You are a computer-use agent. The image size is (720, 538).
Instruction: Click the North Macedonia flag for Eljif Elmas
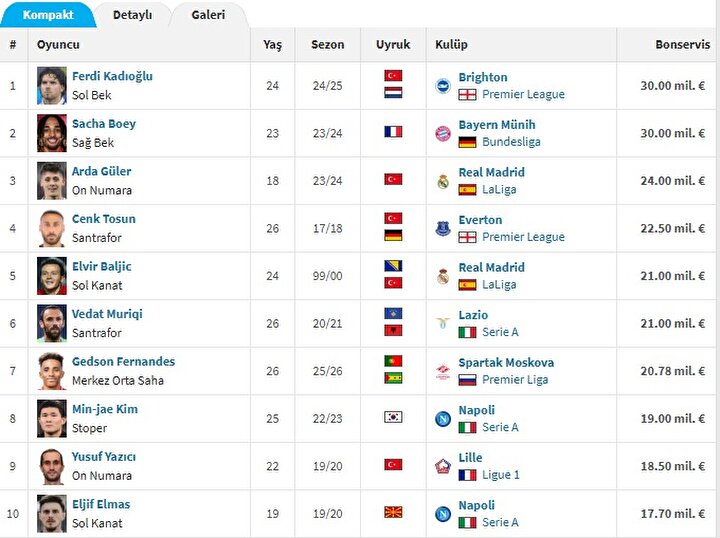pos(393,512)
